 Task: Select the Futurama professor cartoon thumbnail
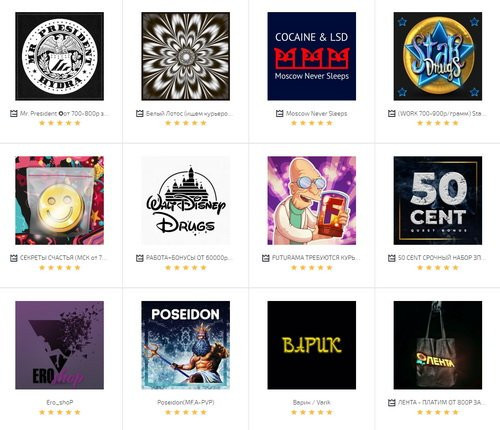312,201
